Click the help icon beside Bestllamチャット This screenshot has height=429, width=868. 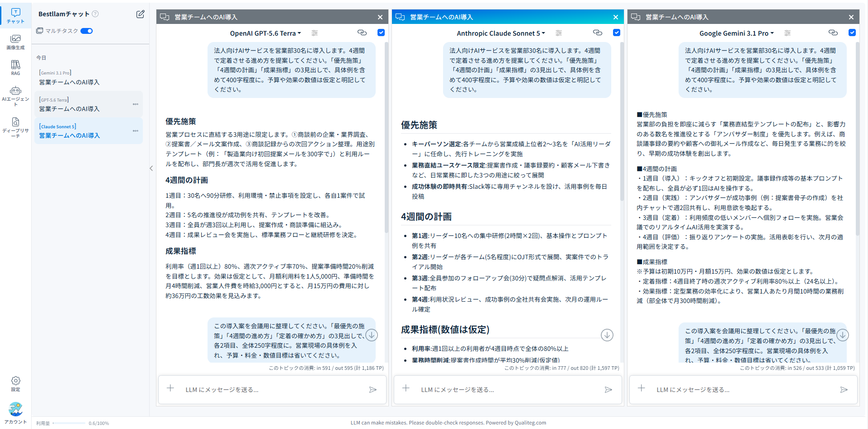click(x=95, y=14)
